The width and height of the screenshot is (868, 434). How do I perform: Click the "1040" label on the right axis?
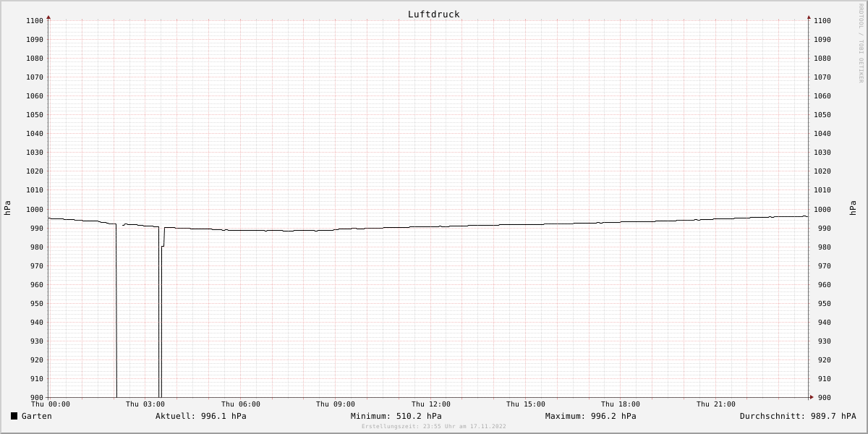[x=822, y=134]
